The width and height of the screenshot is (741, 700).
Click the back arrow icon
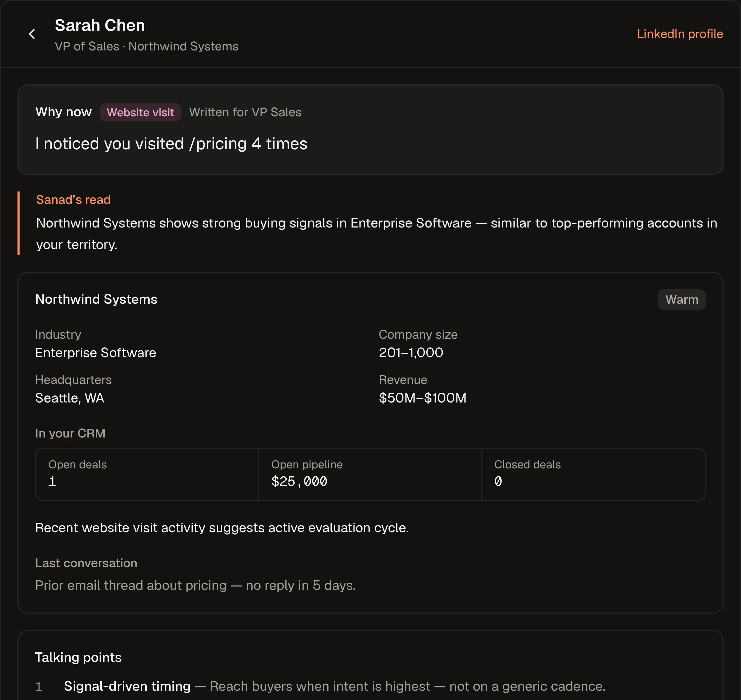click(x=32, y=34)
